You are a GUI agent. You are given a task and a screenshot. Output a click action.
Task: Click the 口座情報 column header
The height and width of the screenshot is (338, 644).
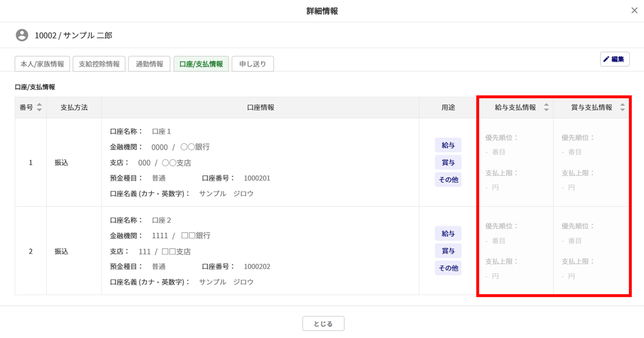260,108
